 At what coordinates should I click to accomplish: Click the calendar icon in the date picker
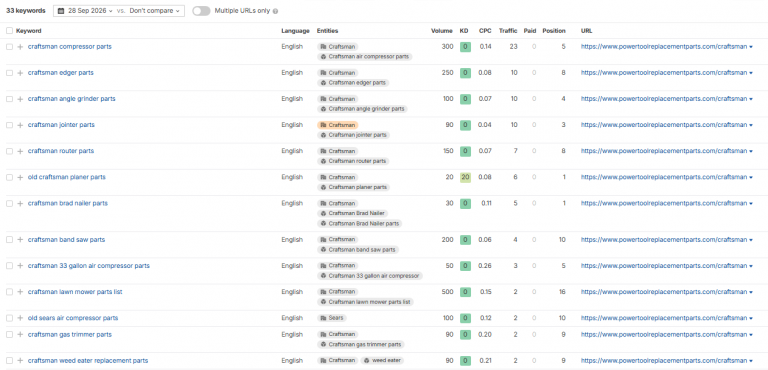[61, 11]
